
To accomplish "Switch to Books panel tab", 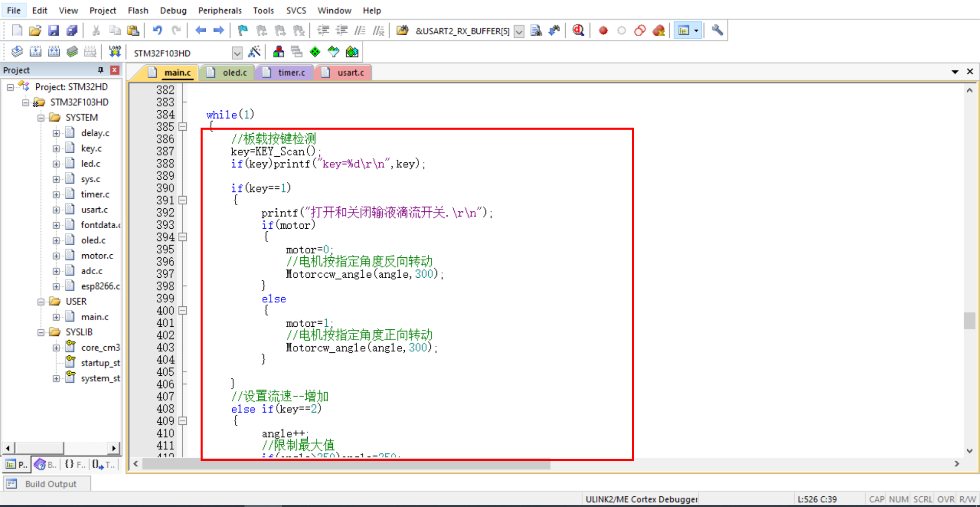I will (45, 465).
